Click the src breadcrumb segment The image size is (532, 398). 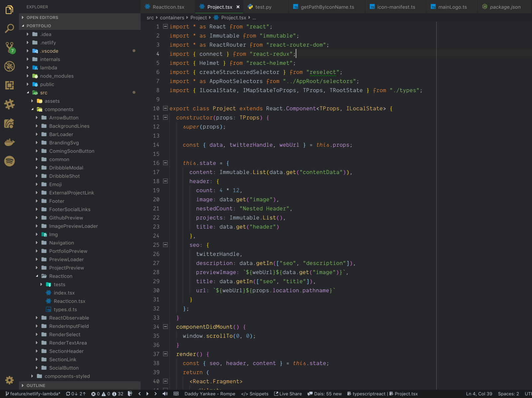[150, 18]
